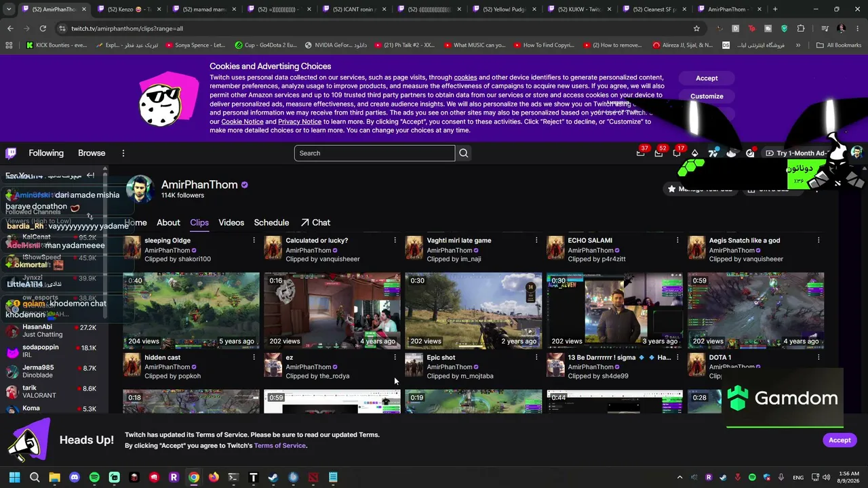Expand the Chrome tab search dropdown
868x488 pixels.
[x=9, y=9]
